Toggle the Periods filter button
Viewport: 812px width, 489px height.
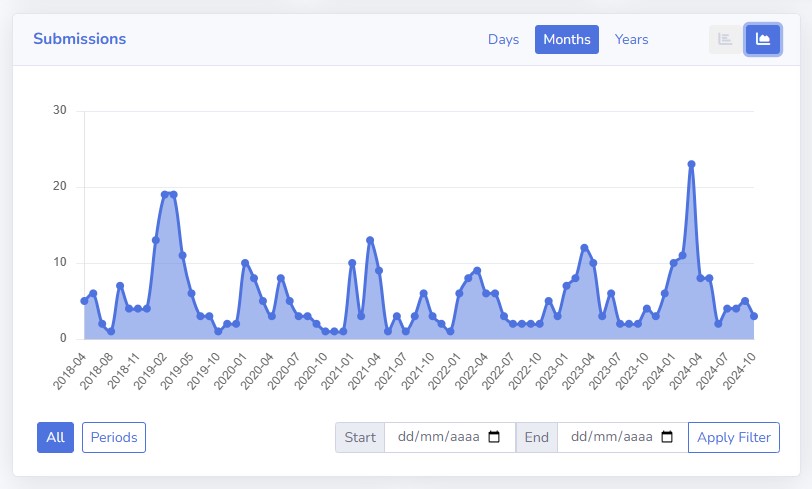tap(114, 437)
